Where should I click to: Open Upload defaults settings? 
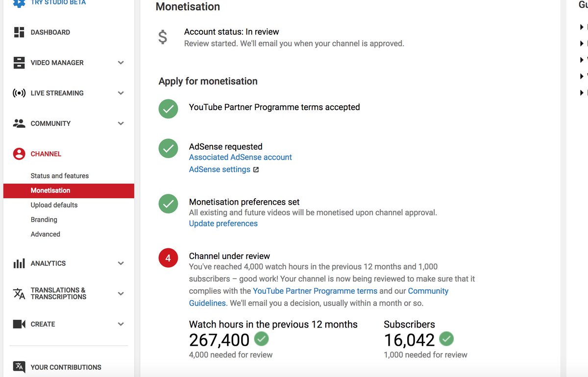(54, 205)
